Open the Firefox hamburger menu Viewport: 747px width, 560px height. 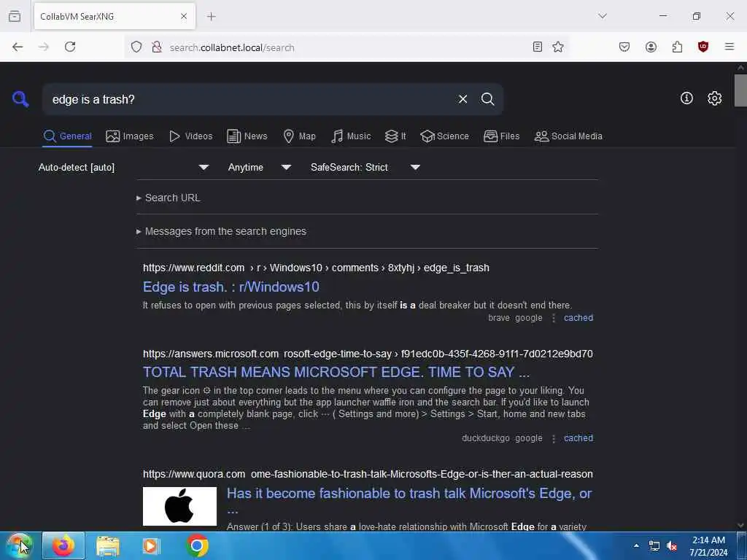tap(729, 47)
